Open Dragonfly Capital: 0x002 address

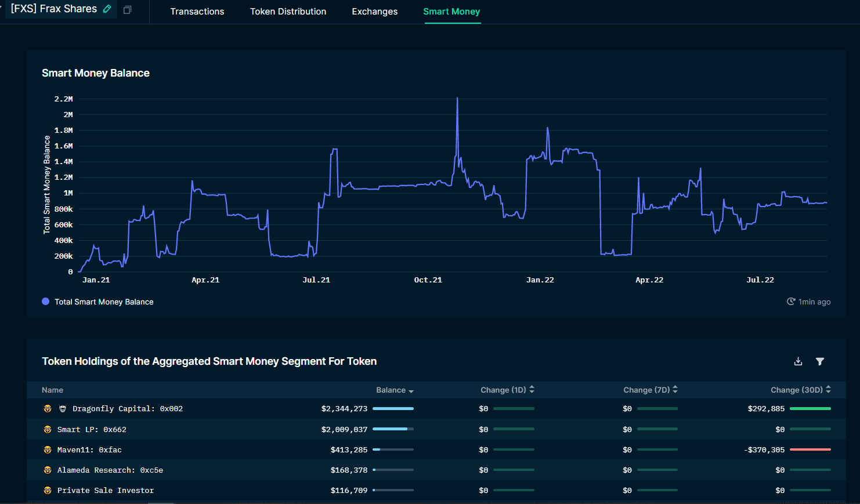click(128, 409)
